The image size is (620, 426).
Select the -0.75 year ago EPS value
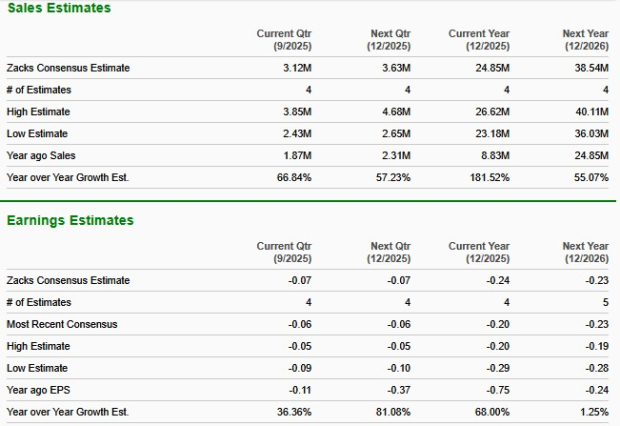coord(498,390)
